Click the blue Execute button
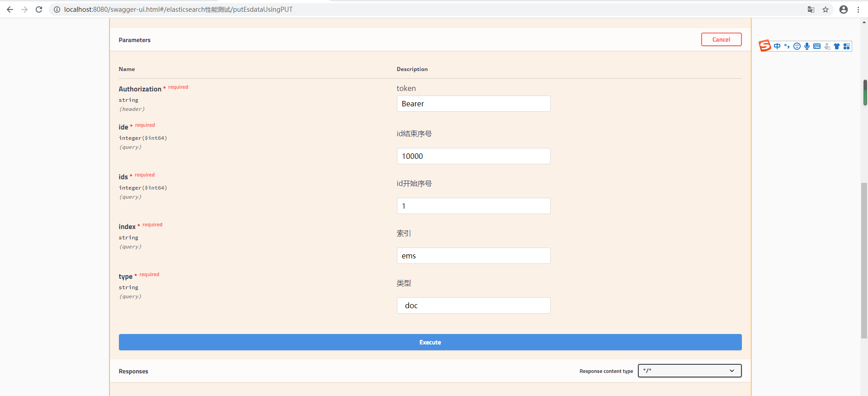Image resolution: width=868 pixels, height=396 pixels. pyautogui.click(x=430, y=342)
